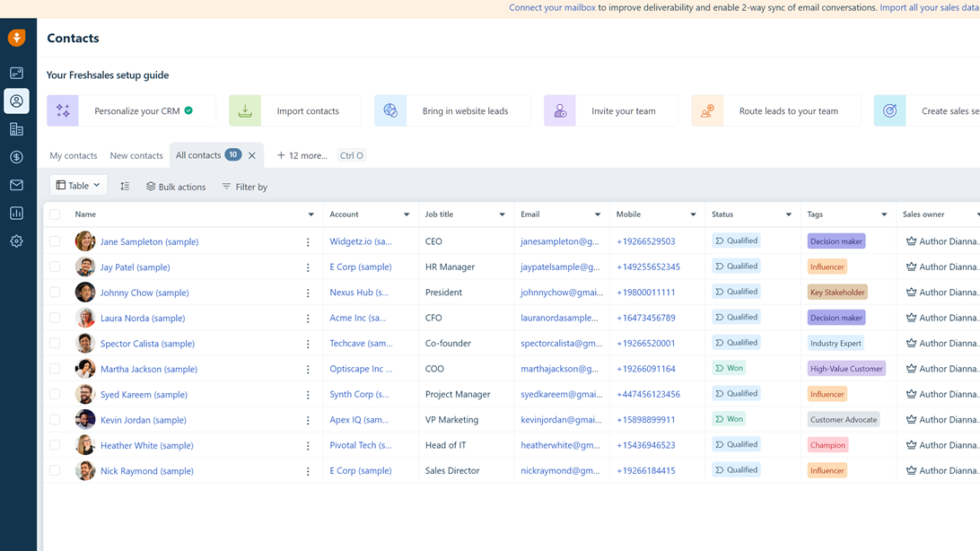This screenshot has width=980, height=551.
Task: Open the settings gear icon in sidebar
Action: tap(17, 241)
